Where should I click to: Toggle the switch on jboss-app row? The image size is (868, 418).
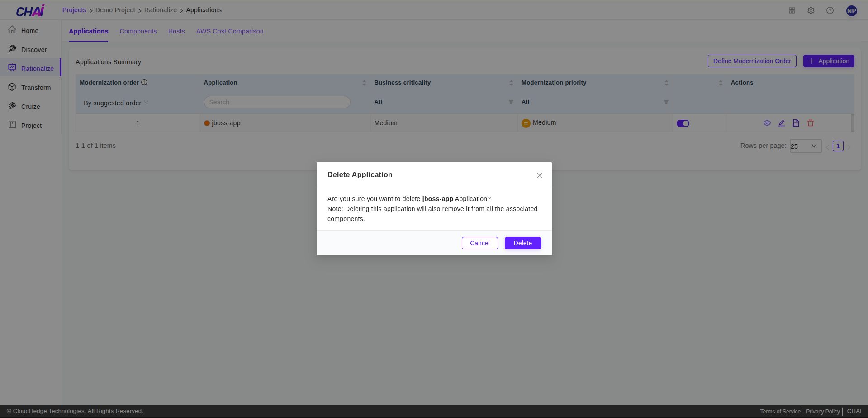683,123
